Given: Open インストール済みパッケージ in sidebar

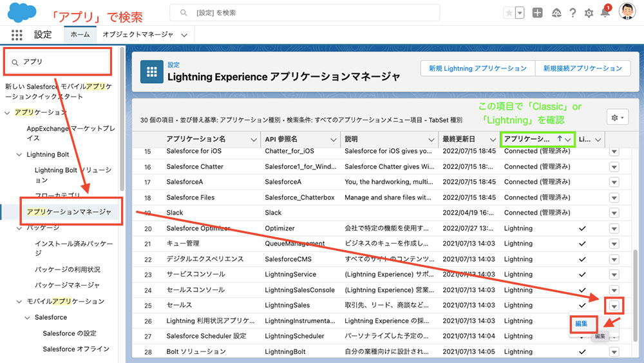Looking at the screenshot, I should [73, 248].
